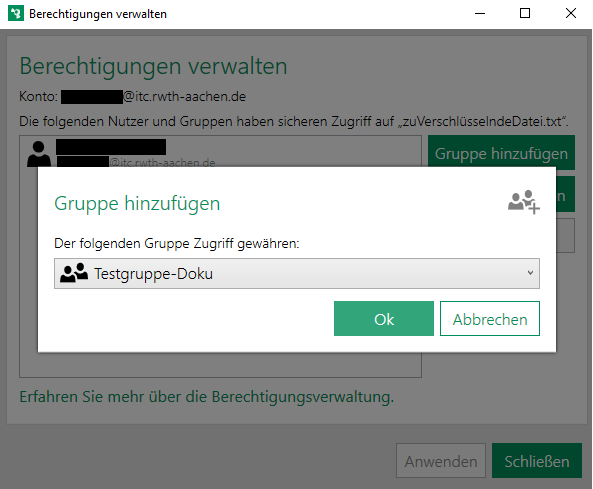Open the Berechtigungsverwaltung help link
The width and height of the screenshot is (593, 489).
206,397
